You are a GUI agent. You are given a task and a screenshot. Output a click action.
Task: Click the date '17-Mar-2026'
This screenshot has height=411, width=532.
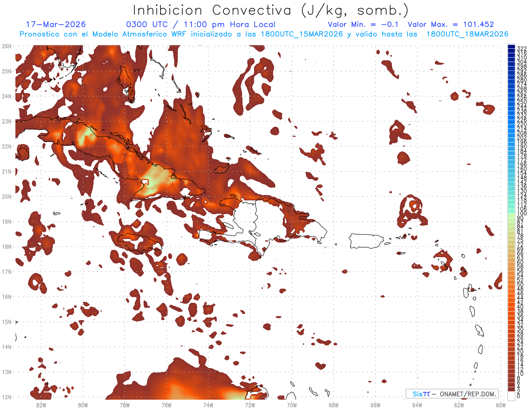pos(56,24)
